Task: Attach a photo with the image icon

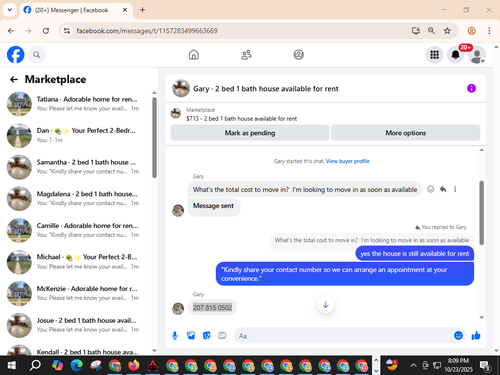Action: 191,335
